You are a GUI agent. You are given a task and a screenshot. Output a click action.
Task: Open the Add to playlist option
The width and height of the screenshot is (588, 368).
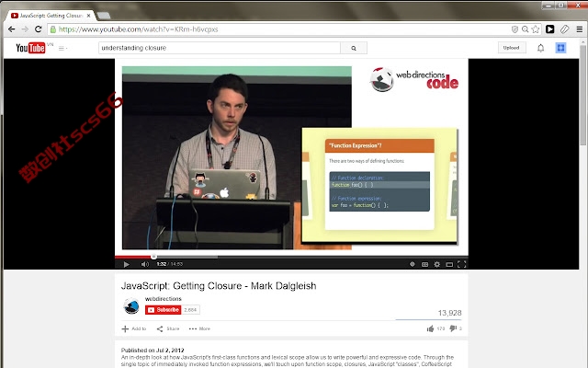[134, 328]
